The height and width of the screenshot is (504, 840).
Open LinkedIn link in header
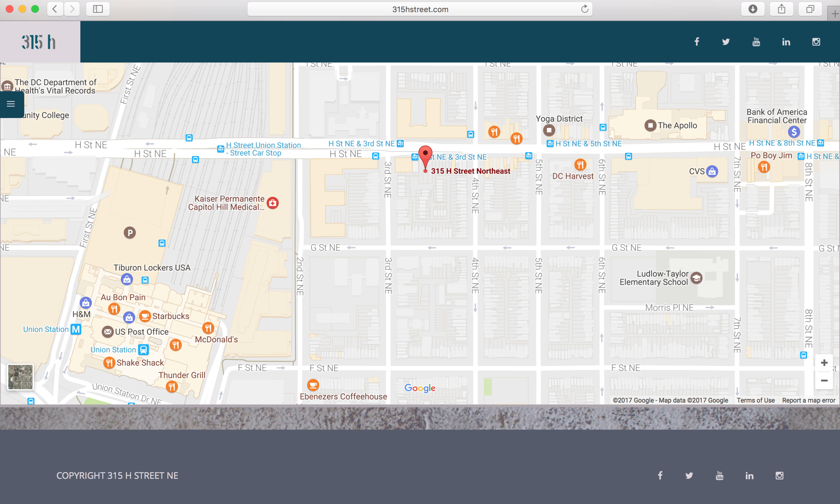click(x=786, y=42)
